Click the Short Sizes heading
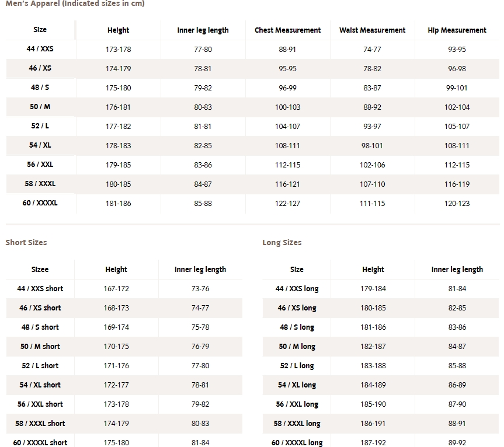The image size is (504, 447). 26,242
